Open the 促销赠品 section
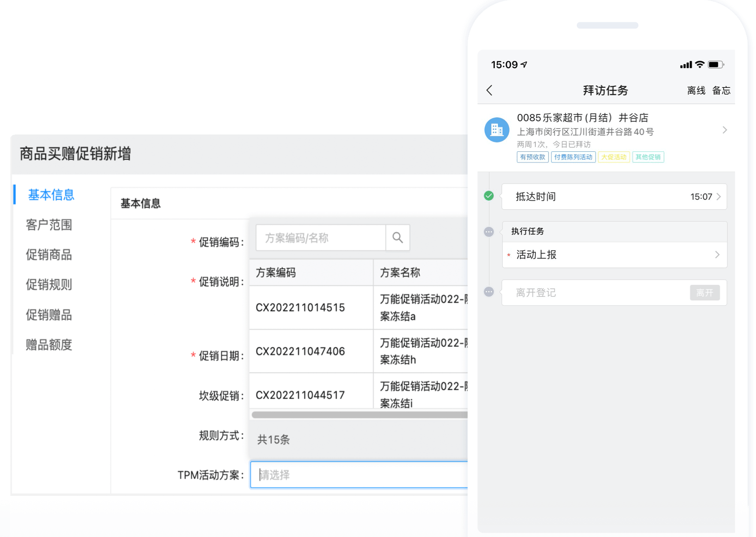Screen dimensions: 756x537 [x=49, y=315]
